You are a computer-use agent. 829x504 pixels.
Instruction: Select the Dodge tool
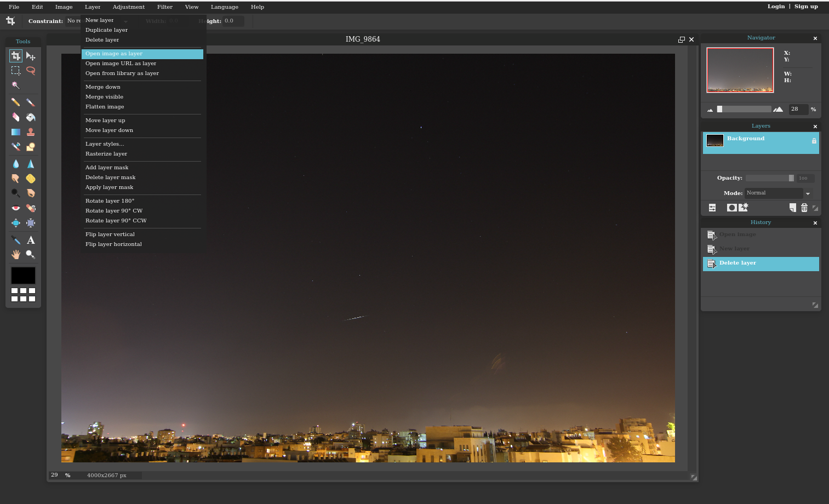[x=16, y=193]
